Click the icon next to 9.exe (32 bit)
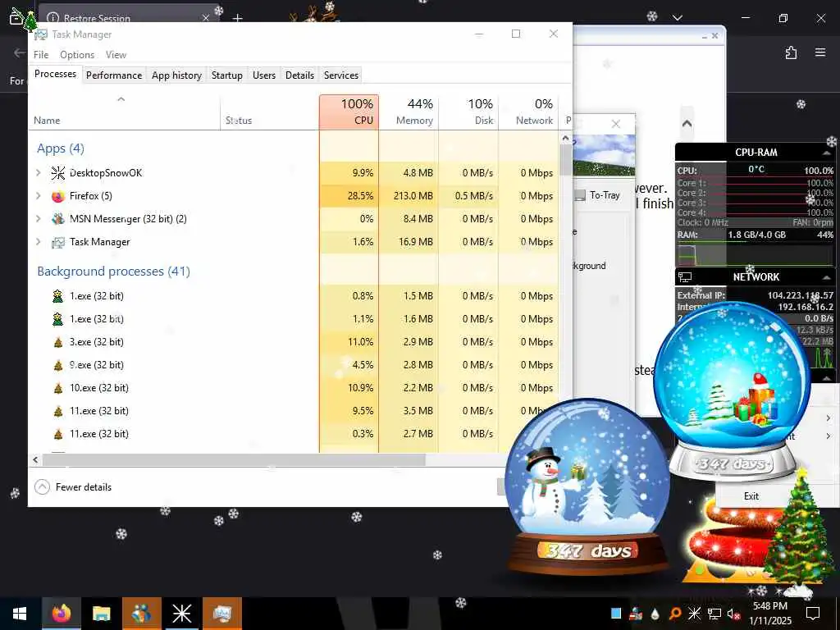Screen dimensions: 840x630 58,365
